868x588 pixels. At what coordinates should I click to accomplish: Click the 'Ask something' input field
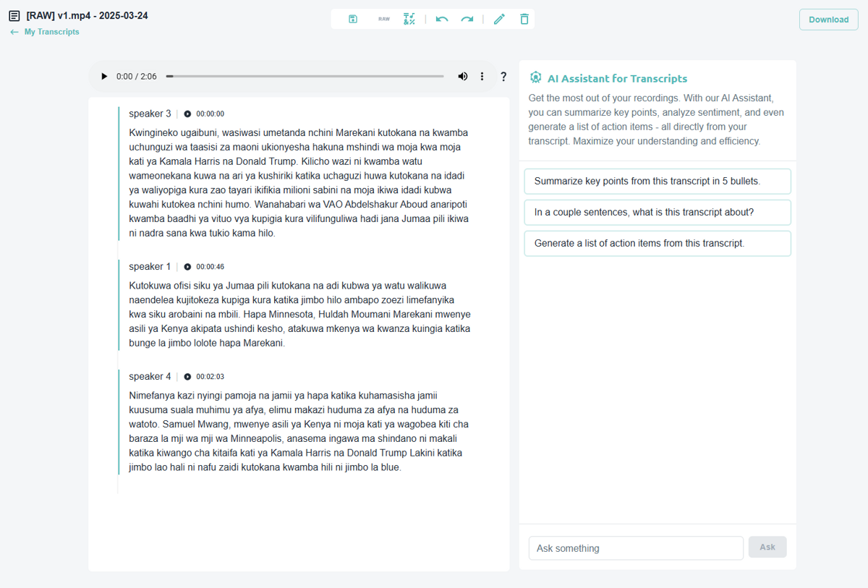point(636,548)
